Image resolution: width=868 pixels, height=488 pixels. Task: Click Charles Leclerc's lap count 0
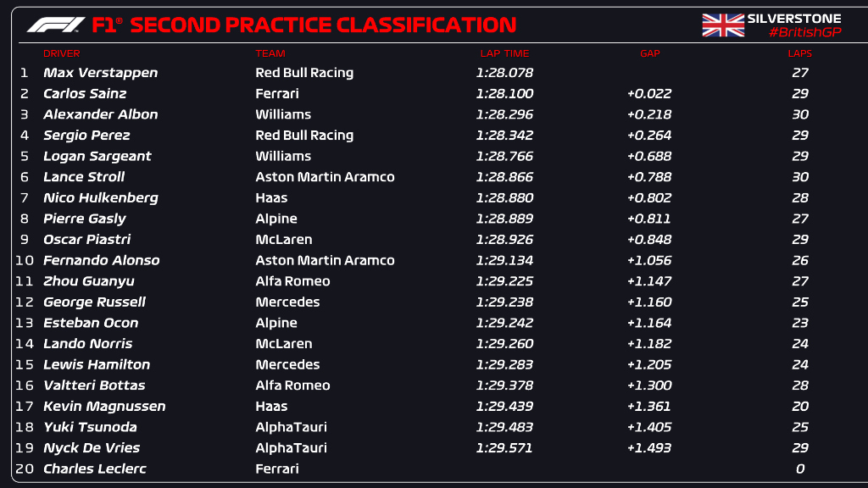point(800,469)
